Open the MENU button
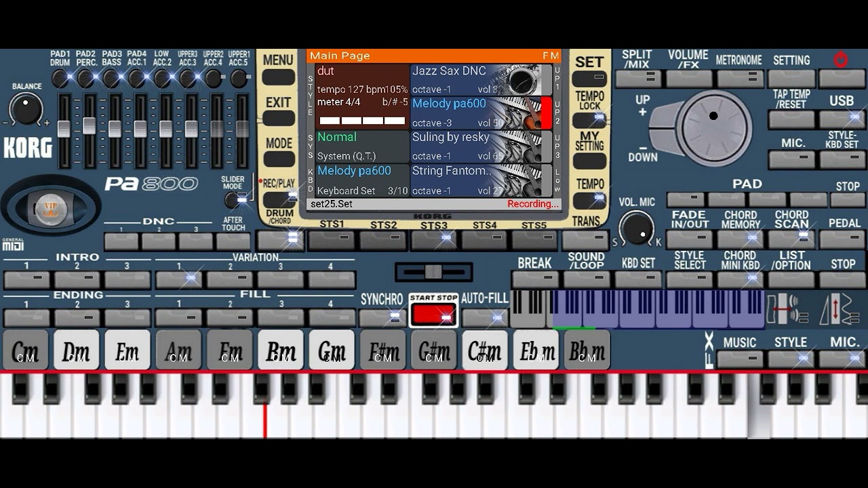This screenshot has height=488, width=868. click(x=278, y=77)
